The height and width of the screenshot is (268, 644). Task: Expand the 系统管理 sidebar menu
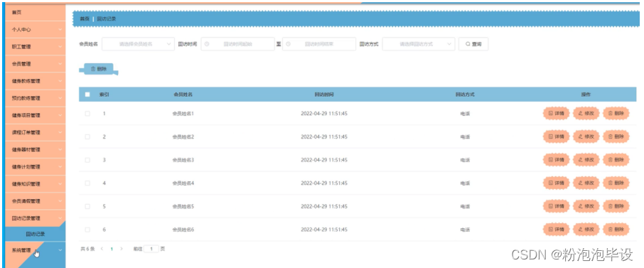click(x=35, y=250)
